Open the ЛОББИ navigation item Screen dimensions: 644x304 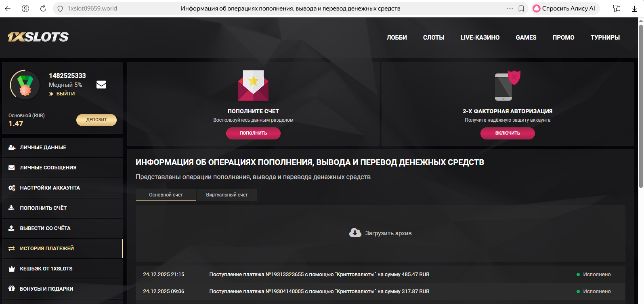point(397,38)
